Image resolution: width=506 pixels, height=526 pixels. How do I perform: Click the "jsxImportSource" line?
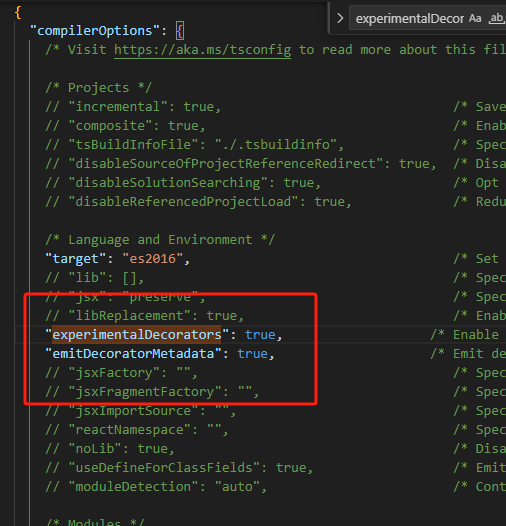141,411
